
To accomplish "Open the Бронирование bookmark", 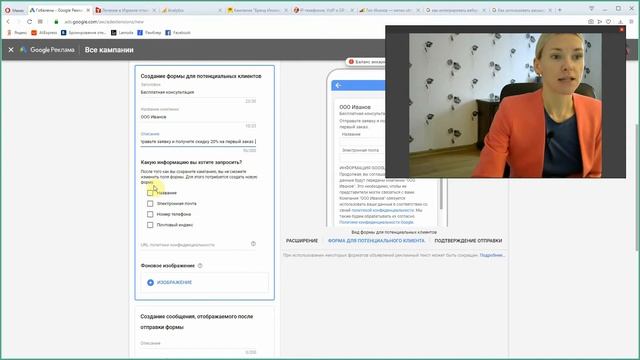I will (84, 32).
